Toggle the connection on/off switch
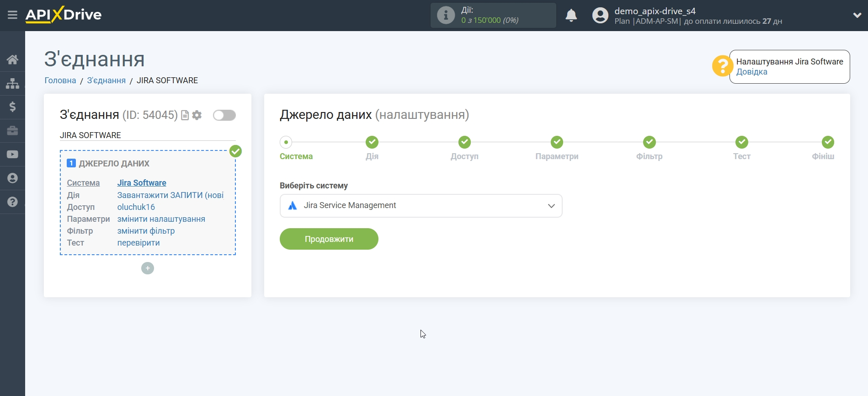The height and width of the screenshot is (396, 868). pyautogui.click(x=224, y=115)
